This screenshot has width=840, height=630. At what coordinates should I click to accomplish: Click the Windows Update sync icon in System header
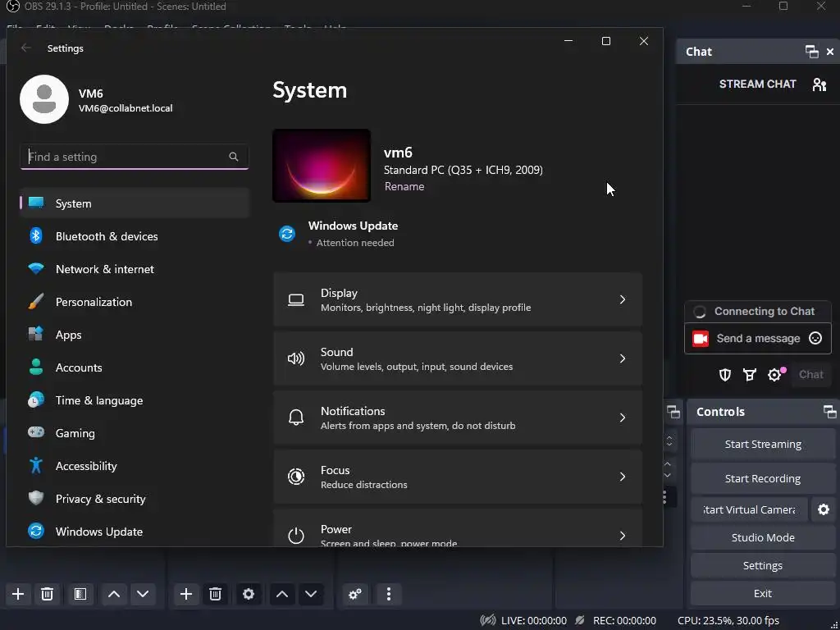[x=287, y=234]
